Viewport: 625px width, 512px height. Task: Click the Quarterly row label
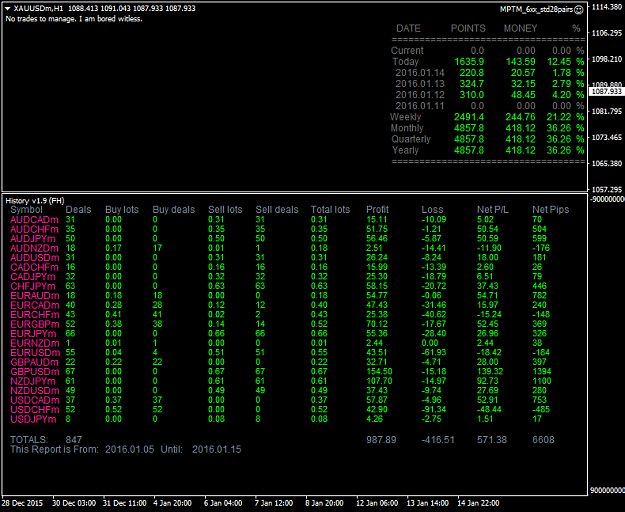click(411, 139)
